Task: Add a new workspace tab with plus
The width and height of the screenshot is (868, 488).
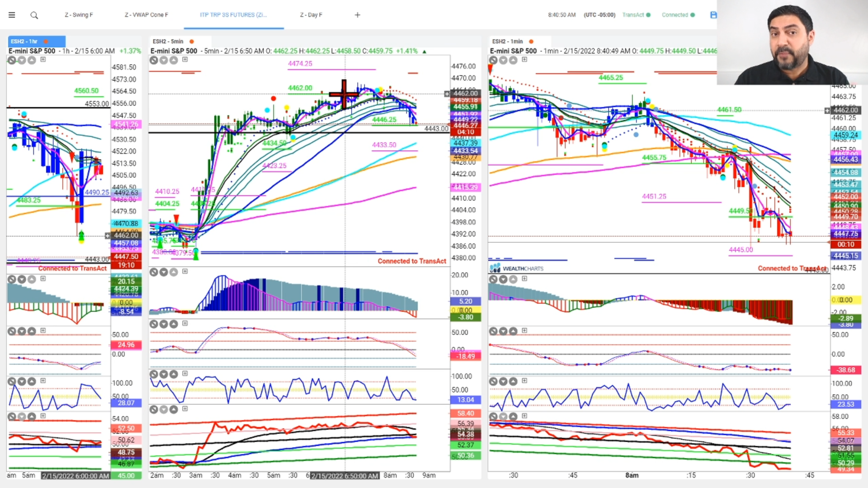Action: click(x=358, y=15)
